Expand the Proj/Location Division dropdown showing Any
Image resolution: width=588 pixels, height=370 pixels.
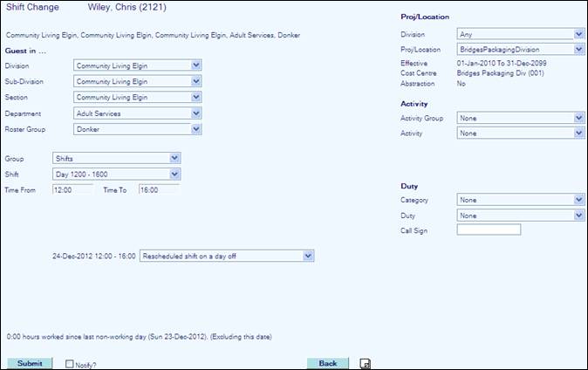click(520, 34)
